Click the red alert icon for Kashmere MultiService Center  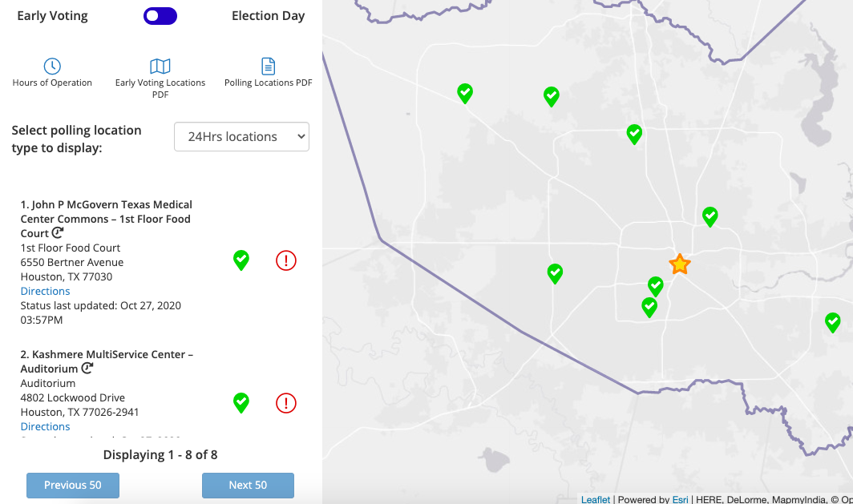click(285, 403)
